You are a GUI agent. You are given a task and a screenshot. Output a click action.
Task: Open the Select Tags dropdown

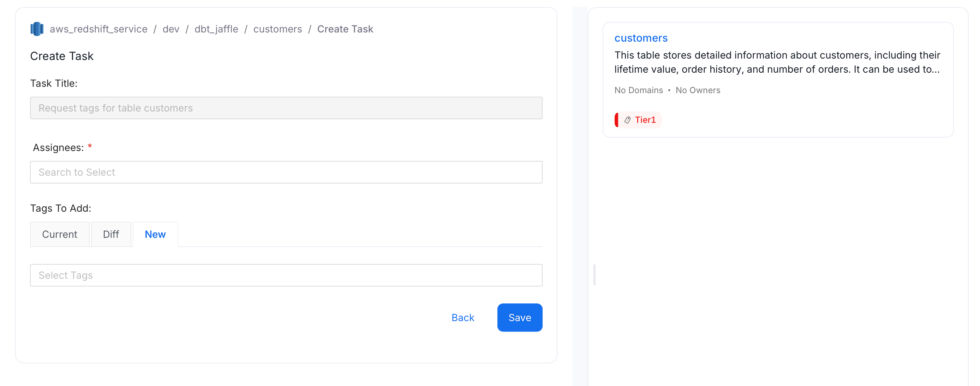pos(286,275)
